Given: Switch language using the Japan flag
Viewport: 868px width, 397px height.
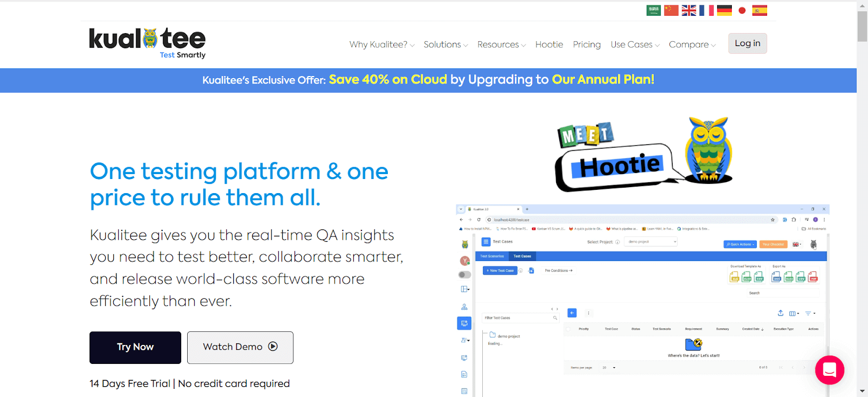Looking at the screenshot, I should (742, 10).
